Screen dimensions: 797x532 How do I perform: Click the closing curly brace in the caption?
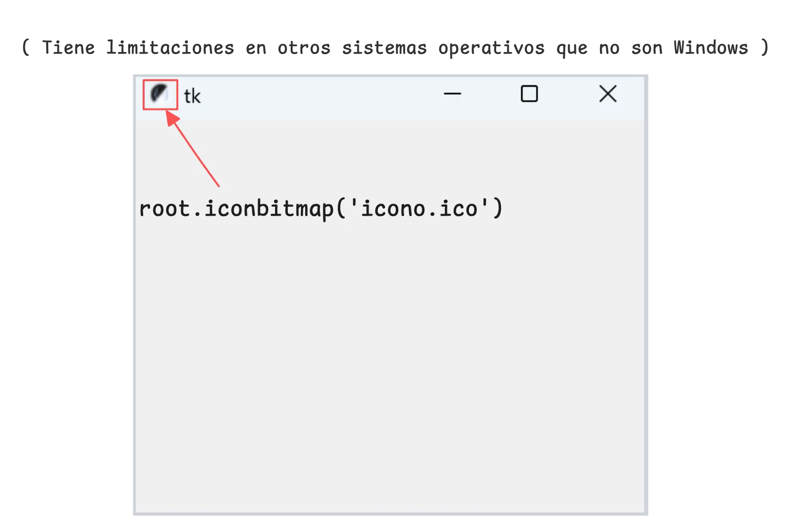coord(765,48)
